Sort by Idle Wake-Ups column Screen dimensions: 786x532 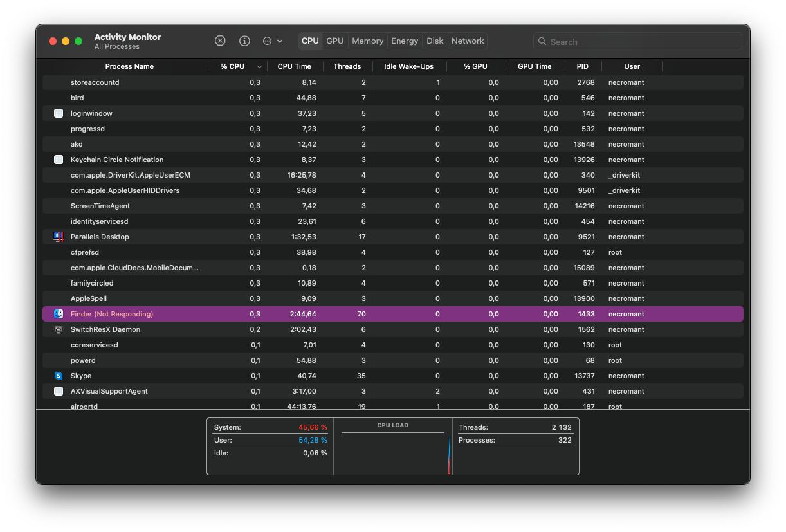tap(409, 66)
